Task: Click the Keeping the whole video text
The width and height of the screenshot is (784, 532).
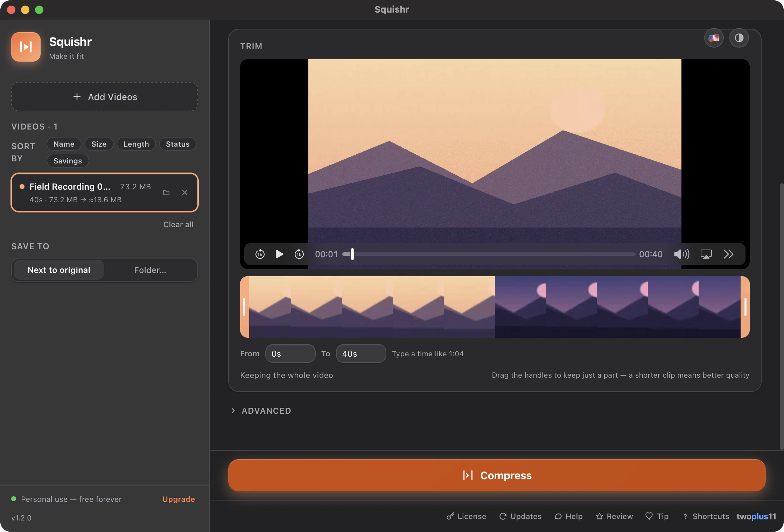Action: pos(287,375)
